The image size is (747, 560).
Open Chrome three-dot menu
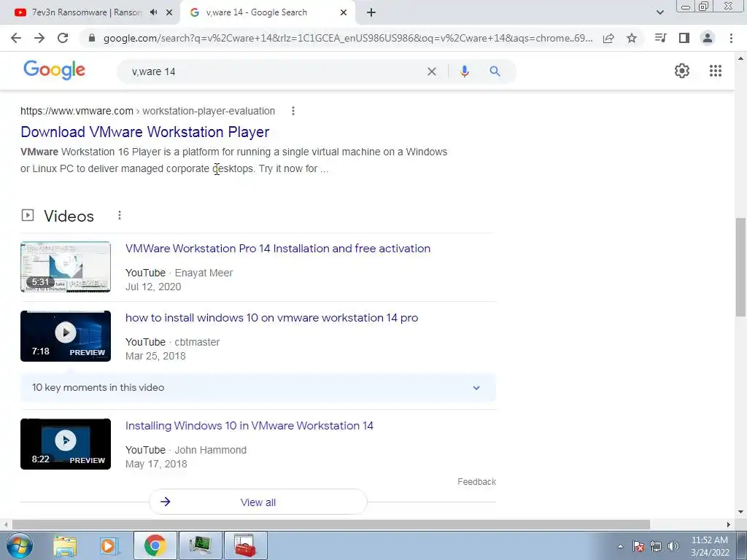coord(731,38)
